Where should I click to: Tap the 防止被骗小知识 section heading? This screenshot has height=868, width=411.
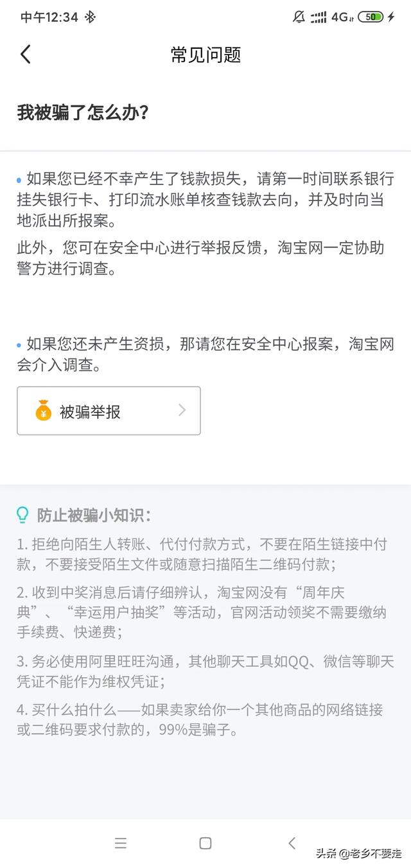pos(94,515)
